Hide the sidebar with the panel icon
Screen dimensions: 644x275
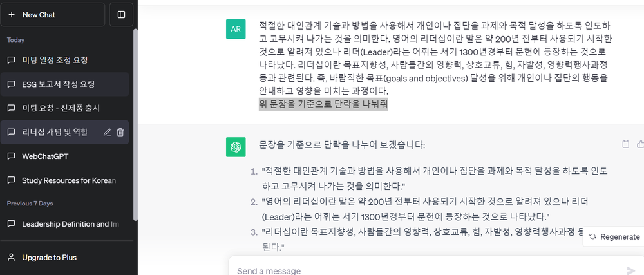(x=121, y=14)
